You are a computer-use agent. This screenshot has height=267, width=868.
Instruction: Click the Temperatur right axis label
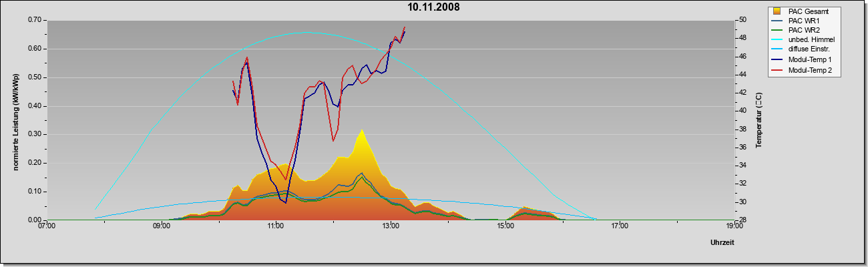pyautogui.click(x=758, y=120)
